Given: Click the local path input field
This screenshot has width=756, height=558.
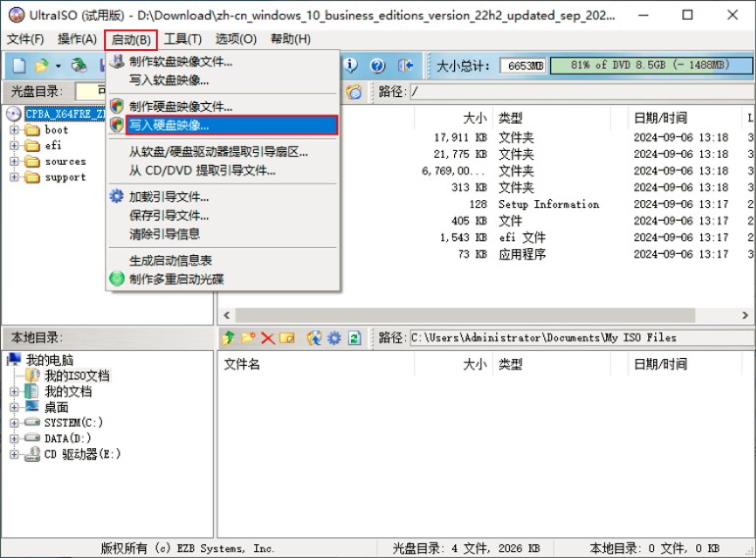Looking at the screenshot, I should point(579,338).
